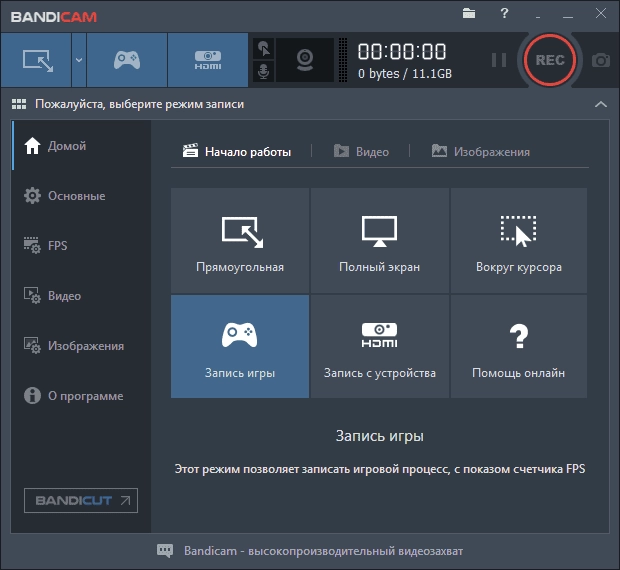Start recording with the REC button
Image resolution: width=620 pixels, height=570 pixels.
click(550, 60)
